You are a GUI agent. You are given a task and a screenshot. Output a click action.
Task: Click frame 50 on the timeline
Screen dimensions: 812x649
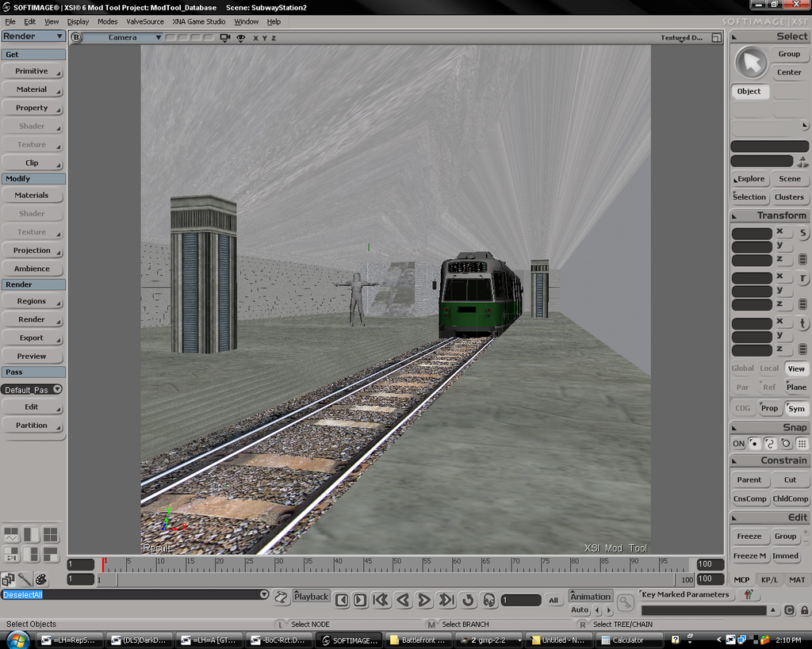[394, 565]
